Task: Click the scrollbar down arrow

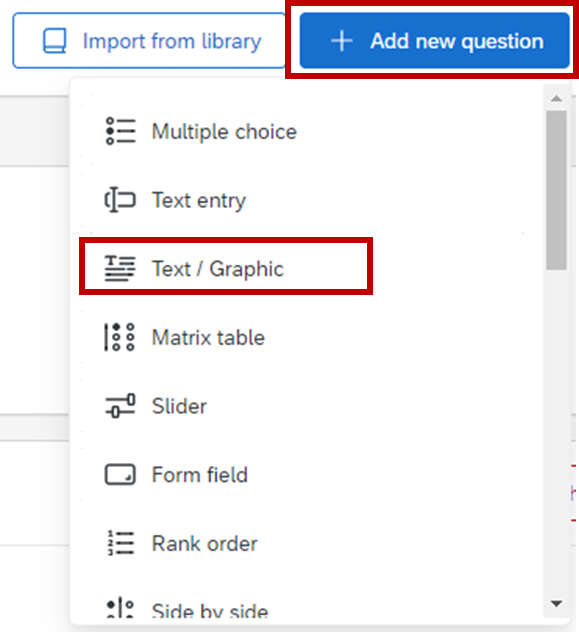Action: point(556,603)
